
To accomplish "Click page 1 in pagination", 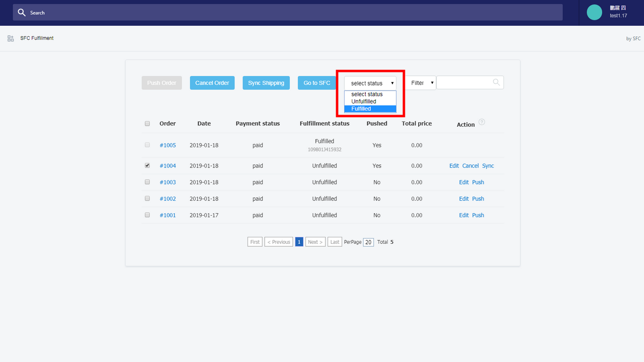I will point(299,242).
